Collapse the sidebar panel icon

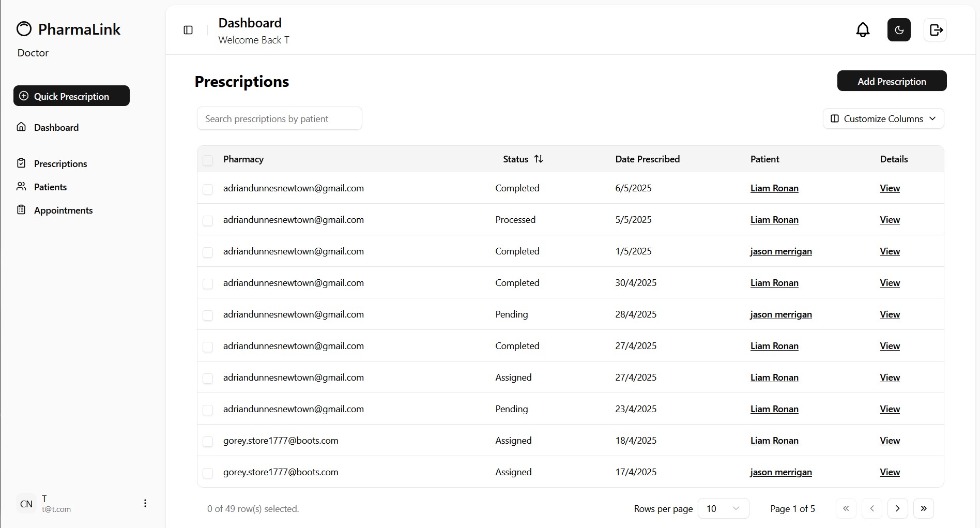click(x=188, y=30)
